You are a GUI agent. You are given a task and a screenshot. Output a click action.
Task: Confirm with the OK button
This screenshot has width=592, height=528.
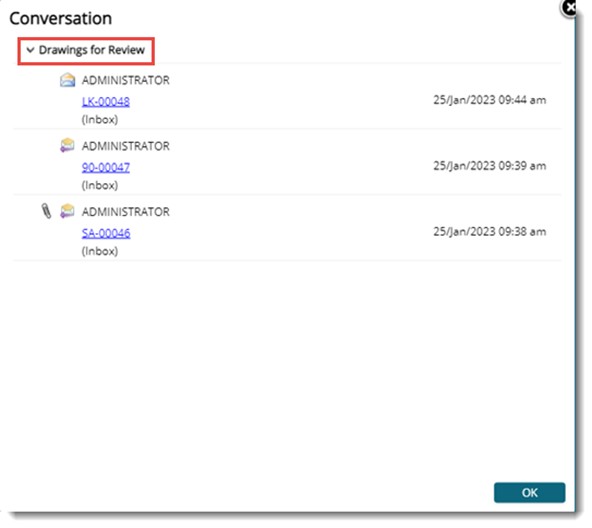tap(529, 492)
